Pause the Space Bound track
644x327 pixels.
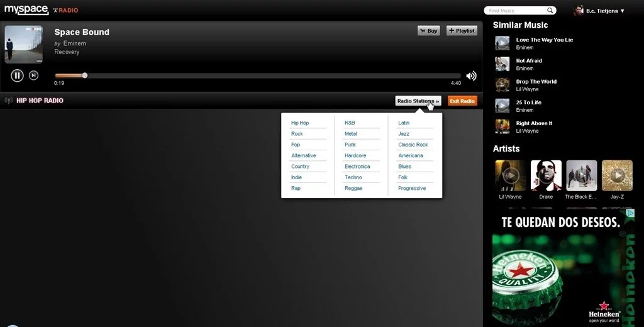tap(17, 75)
